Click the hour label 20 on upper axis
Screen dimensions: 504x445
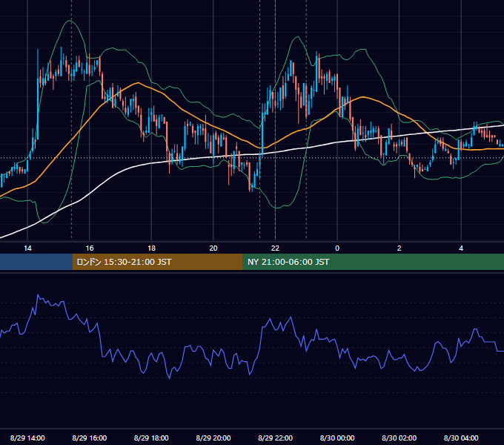[x=213, y=248]
